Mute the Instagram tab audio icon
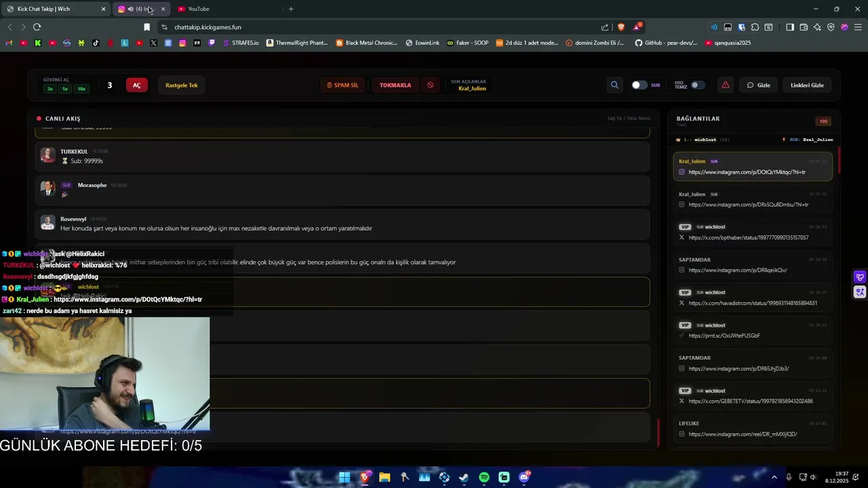 (130, 9)
